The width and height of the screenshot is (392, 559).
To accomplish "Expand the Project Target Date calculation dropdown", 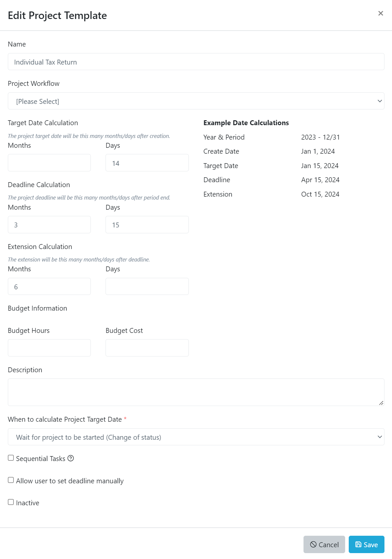I will coord(196,437).
